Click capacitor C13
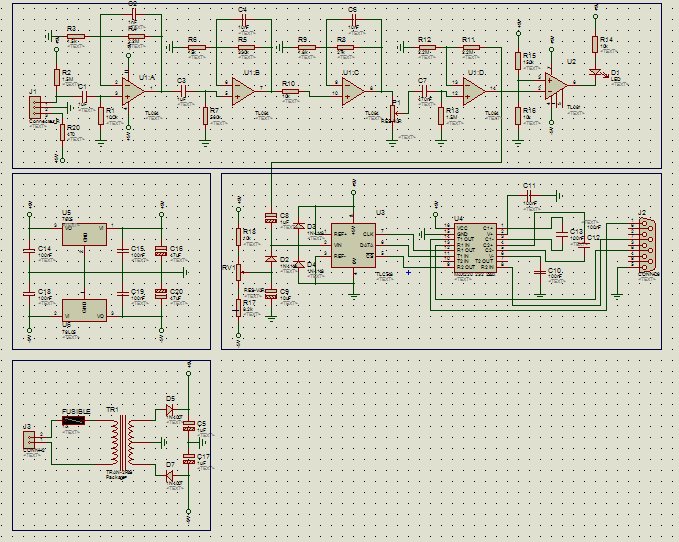 click(x=562, y=234)
